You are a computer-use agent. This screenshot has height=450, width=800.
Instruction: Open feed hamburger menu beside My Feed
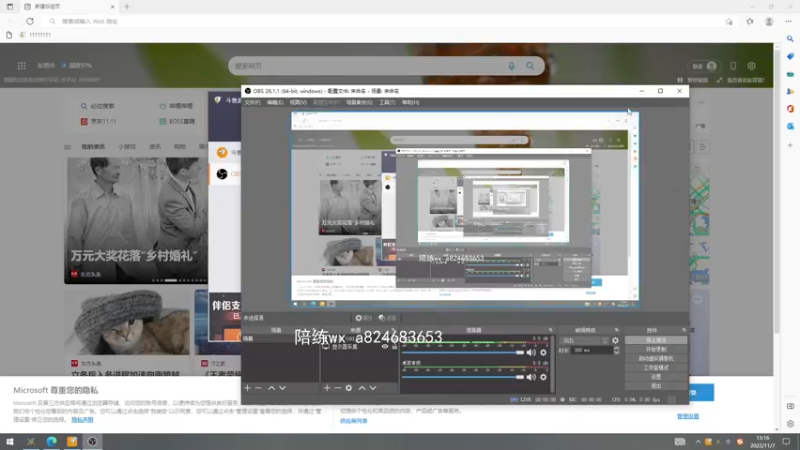pos(67,147)
